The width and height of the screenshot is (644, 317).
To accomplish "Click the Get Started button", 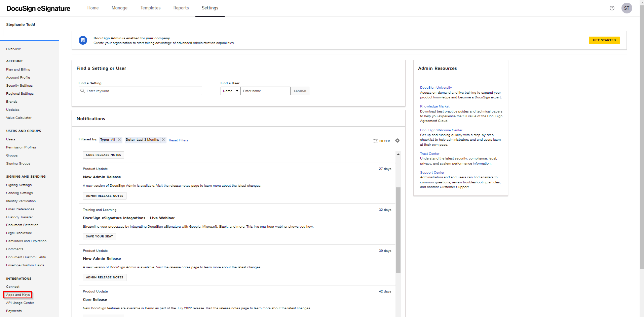I will 604,40.
